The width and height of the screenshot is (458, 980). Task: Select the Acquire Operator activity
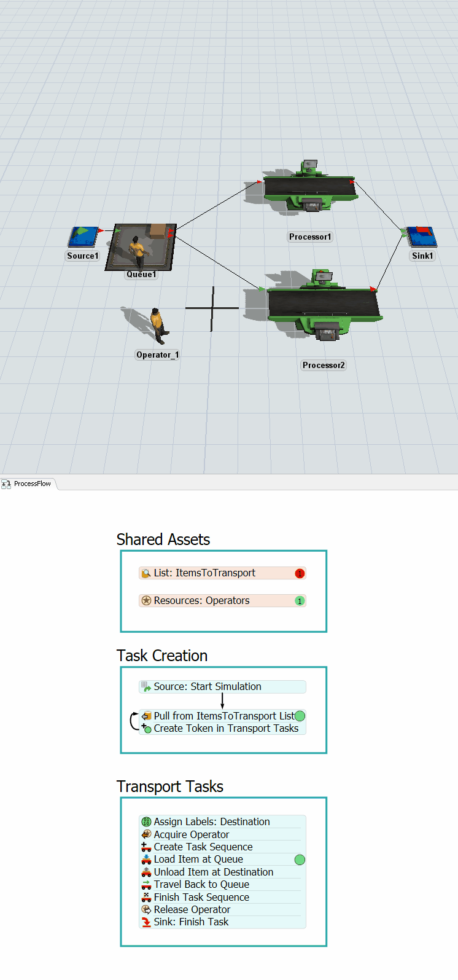(x=192, y=835)
